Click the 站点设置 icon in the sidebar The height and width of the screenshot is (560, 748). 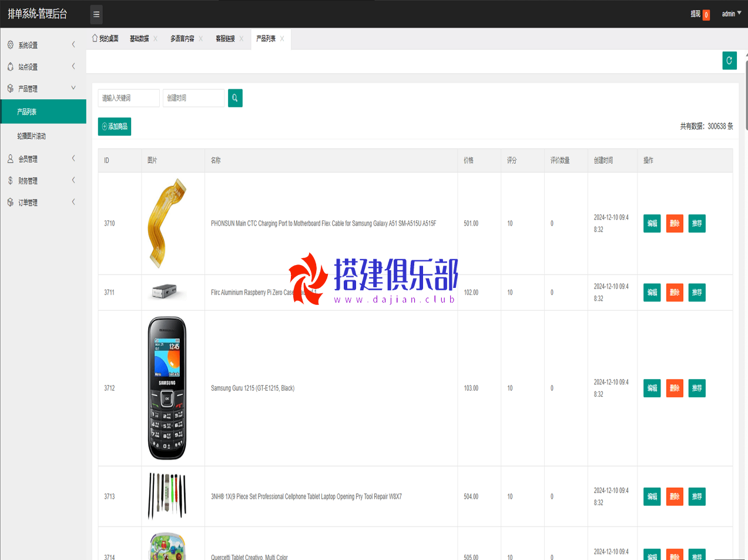point(10,66)
